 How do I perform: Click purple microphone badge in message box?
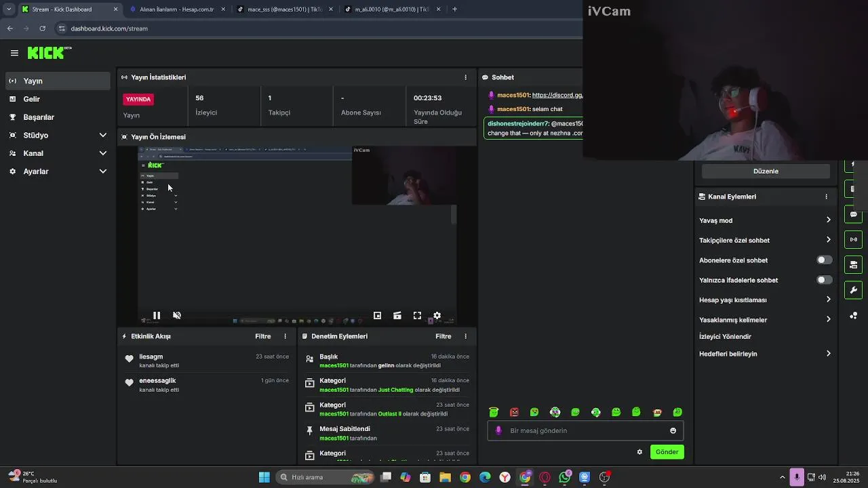499,430
